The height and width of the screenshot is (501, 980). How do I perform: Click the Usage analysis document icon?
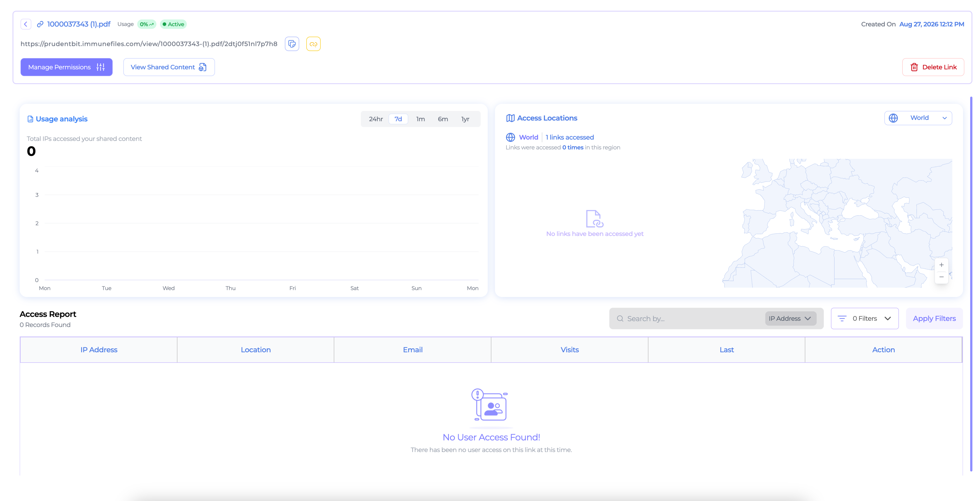pyautogui.click(x=30, y=119)
